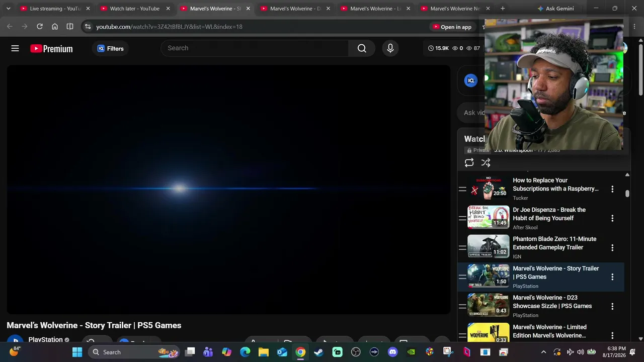The height and width of the screenshot is (362, 644).
Task: Open options menu for Wolverine Limited Edition
Action: (x=612, y=335)
